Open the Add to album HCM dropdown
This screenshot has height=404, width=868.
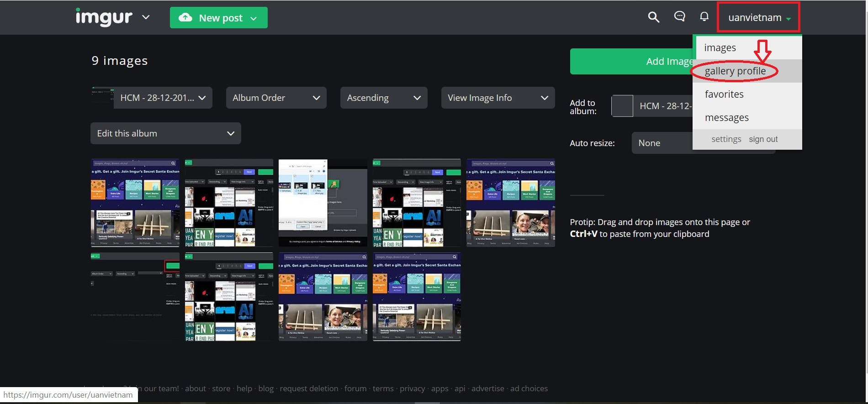(663, 106)
